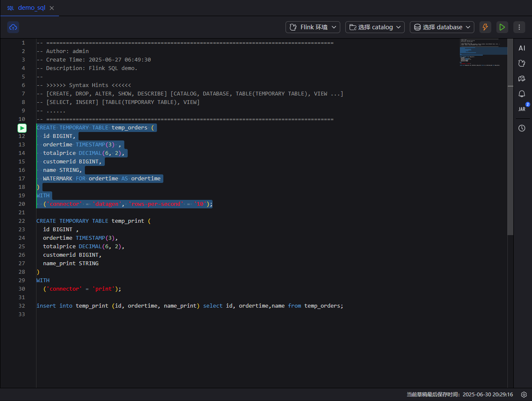Viewport: 532px width, 401px height.
Task: Click the settings gear in status bar
Action: tap(524, 395)
